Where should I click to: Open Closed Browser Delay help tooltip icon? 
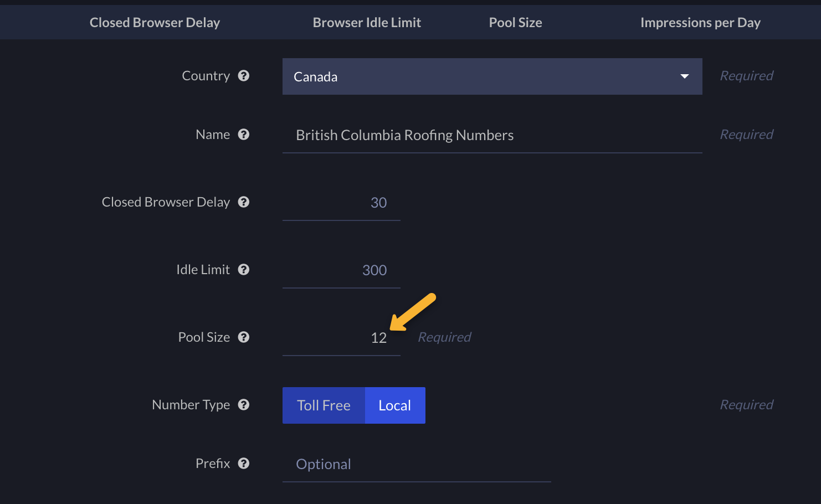click(x=244, y=202)
